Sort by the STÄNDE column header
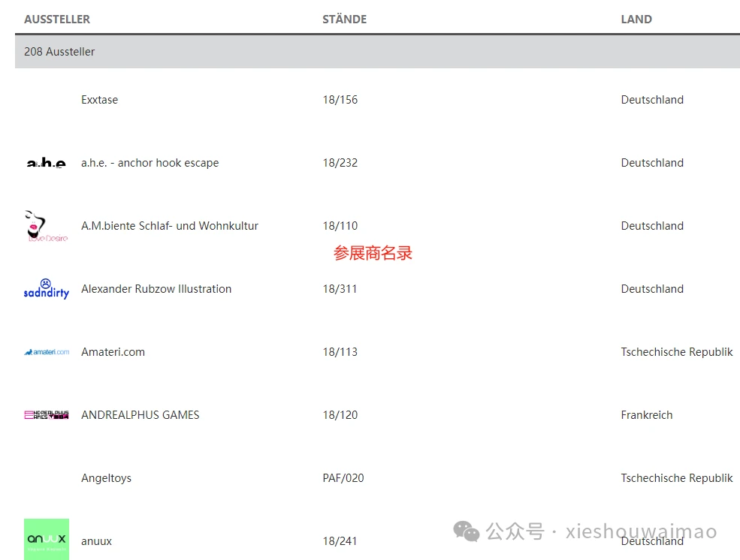This screenshot has width=740, height=560. (345, 20)
